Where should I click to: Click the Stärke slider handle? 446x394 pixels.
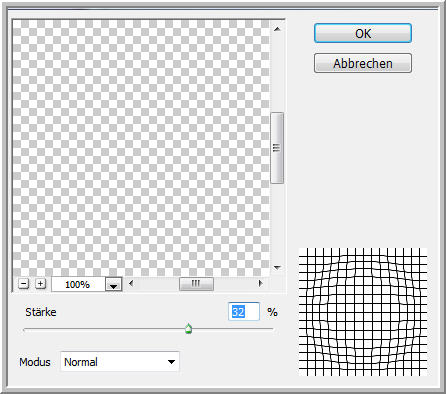click(x=188, y=329)
